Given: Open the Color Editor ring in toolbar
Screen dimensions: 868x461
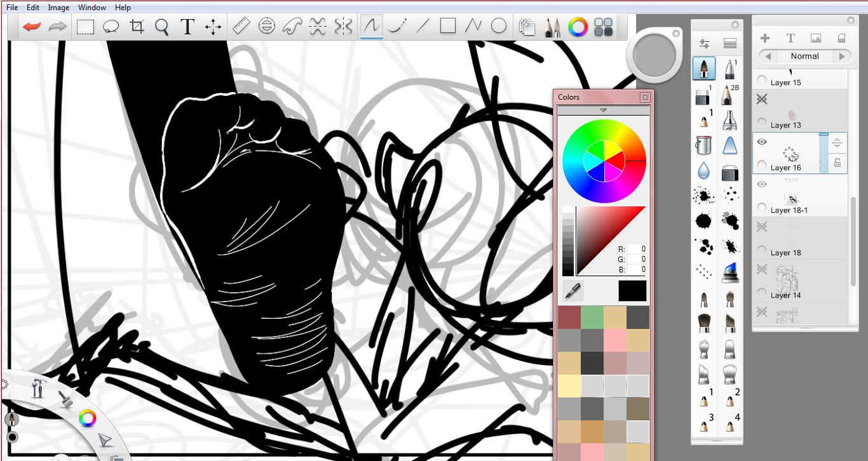Looking at the screenshot, I should point(578,27).
